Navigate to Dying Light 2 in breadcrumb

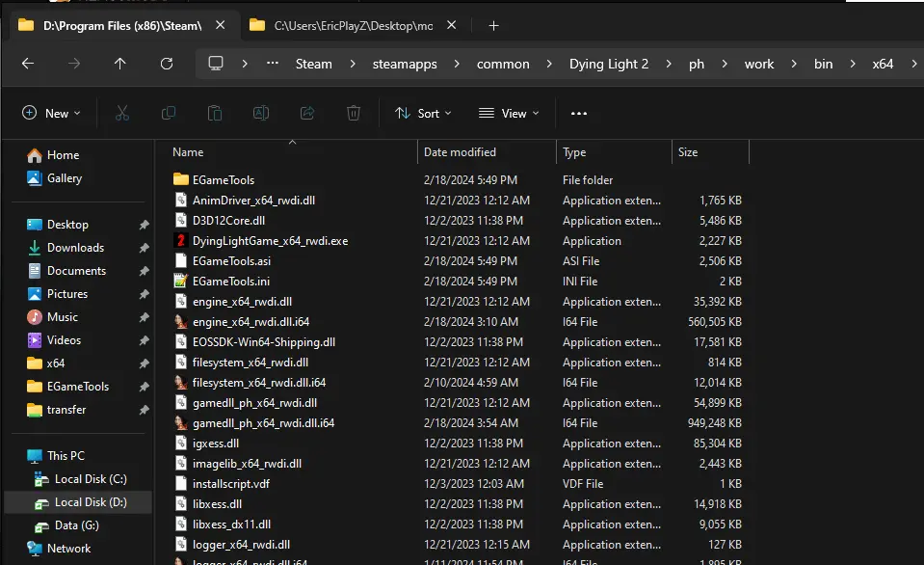point(609,64)
